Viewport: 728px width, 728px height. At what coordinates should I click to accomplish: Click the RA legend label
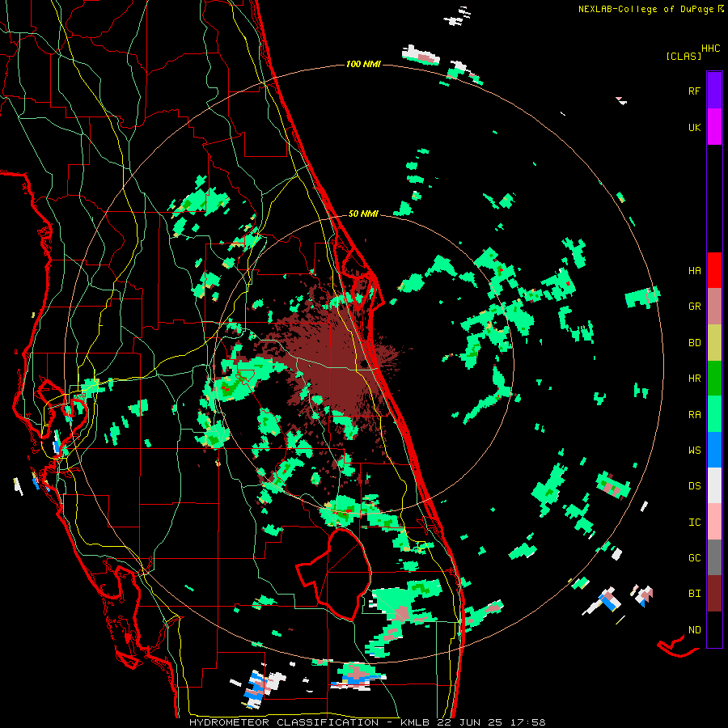click(x=694, y=415)
